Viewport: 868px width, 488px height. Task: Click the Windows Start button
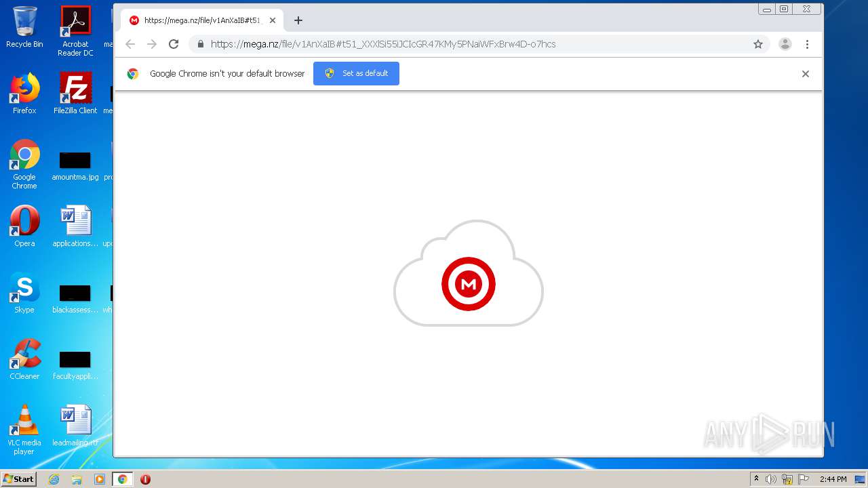point(19,479)
